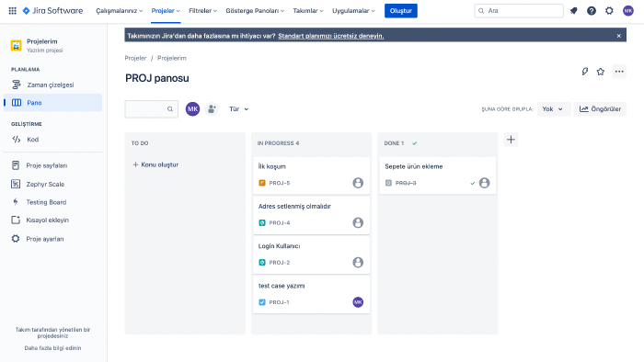Open the app switcher grid icon
644x362 pixels.
(x=12, y=11)
